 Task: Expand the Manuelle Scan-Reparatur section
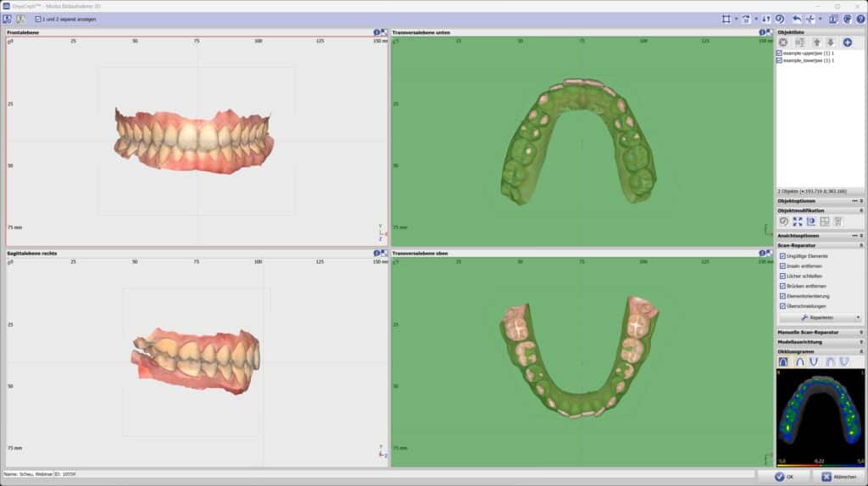(x=820, y=332)
